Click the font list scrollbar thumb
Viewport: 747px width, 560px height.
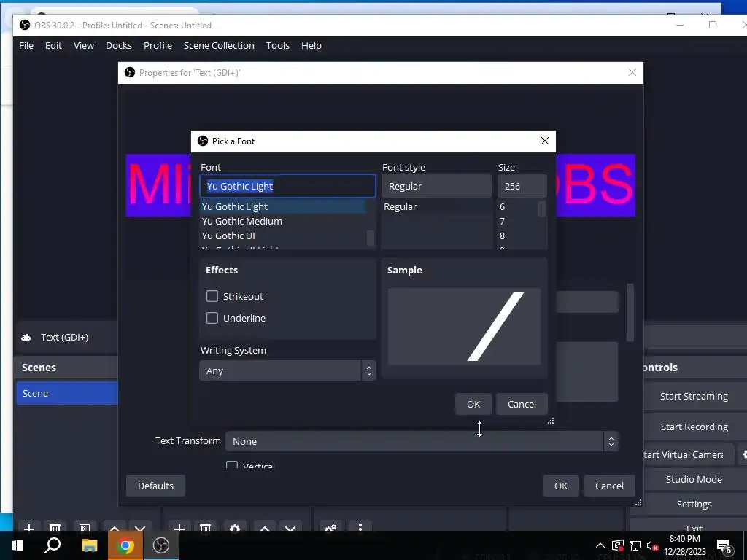click(x=370, y=238)
